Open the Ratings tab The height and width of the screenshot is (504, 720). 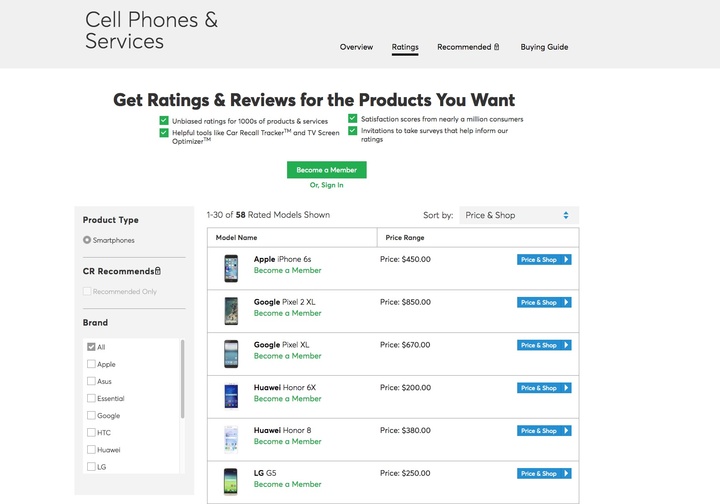point(405,47)
